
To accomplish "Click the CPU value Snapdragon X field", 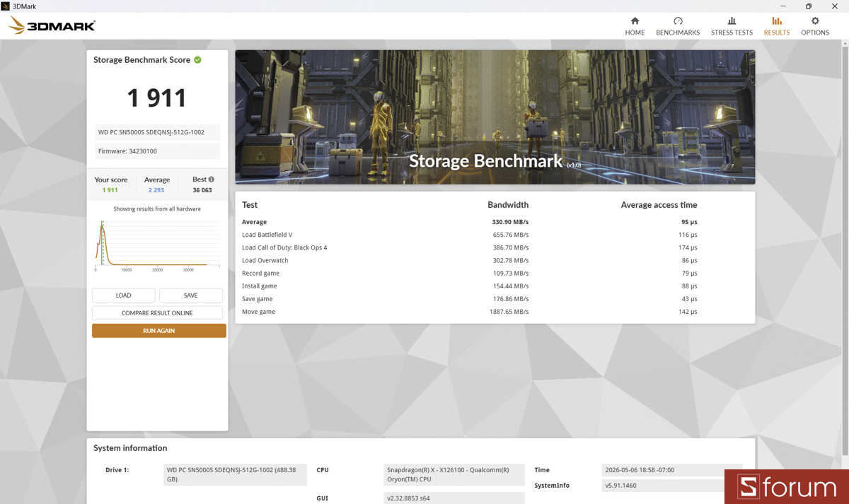I will tap(455, 474).
